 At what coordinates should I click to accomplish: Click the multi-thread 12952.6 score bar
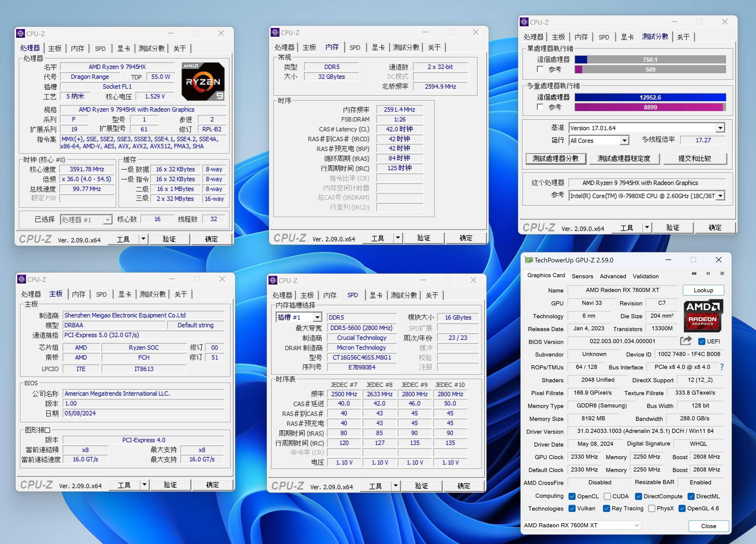650,97
